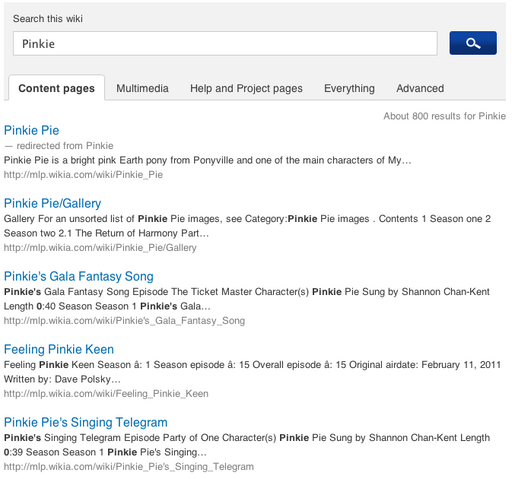The image size is (512, 479).
Task: Open the Help and Project pages tab
Action: coord(246,88)
